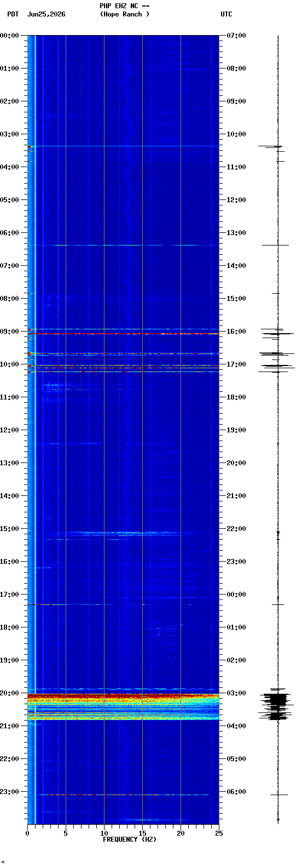
Task: Click the 03:00 UTC time label
Action: coord(236,693)
